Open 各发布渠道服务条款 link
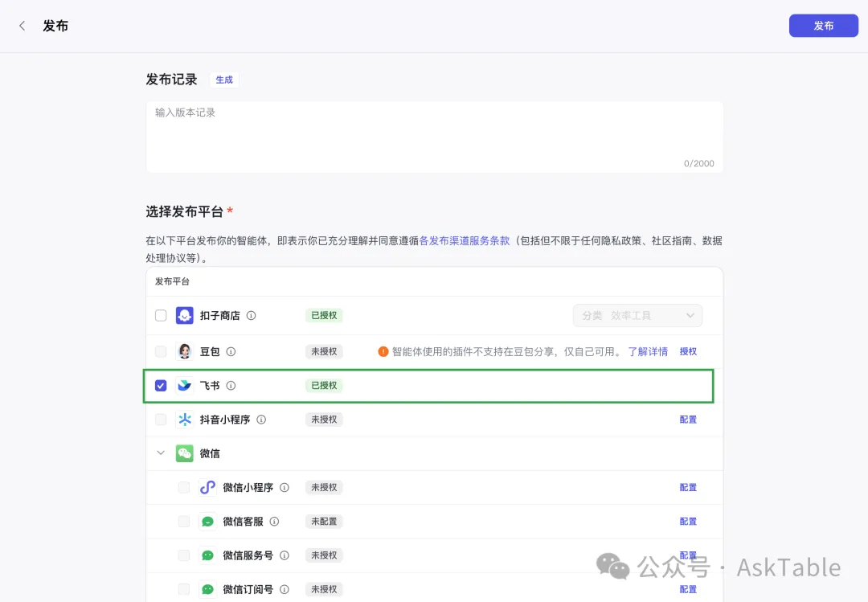The image size is (868, 602). point(465,240)
